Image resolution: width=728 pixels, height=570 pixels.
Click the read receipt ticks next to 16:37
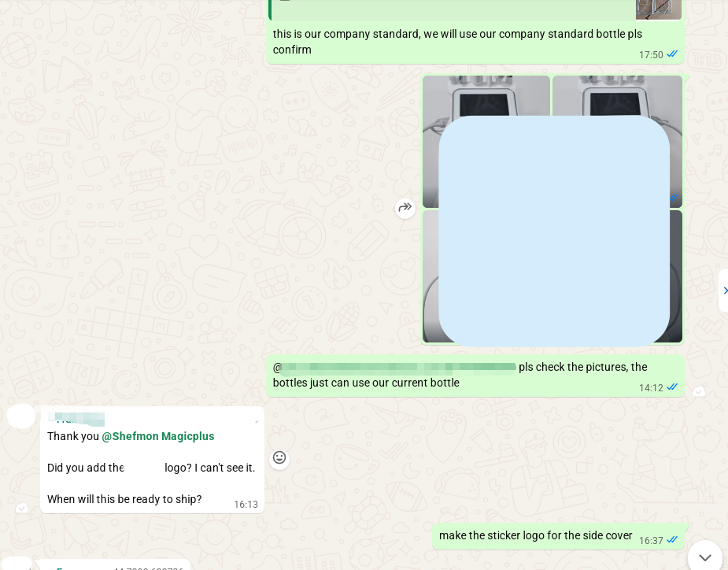(x=672, y=540)
